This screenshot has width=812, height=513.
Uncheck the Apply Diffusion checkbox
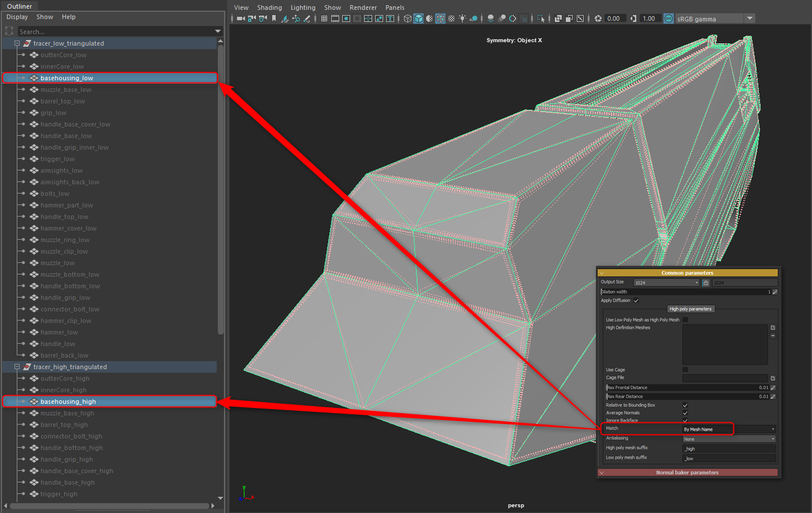point(636,300)
